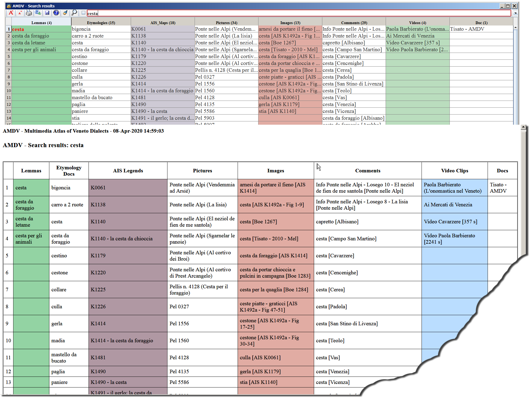Screen dimensions: 532x399
Task: Open settings gears icon
Action: [38, 13]
